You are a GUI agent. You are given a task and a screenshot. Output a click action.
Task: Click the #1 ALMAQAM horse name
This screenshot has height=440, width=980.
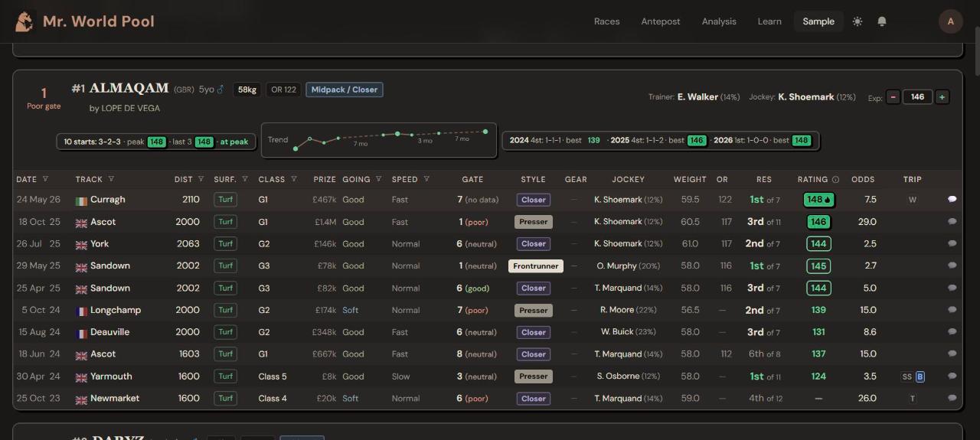click(120, 89)
